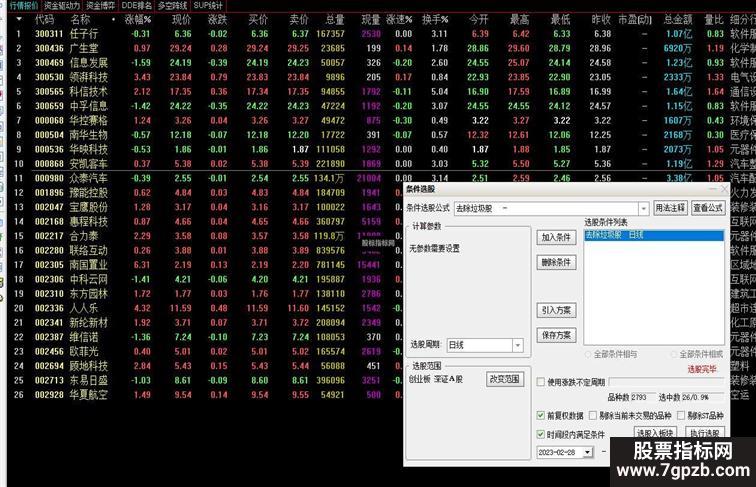The width and height of the screenshot is (756, 487).
Task: Select stock code 002456 欧菲光
Action: (x=67, y=352)
